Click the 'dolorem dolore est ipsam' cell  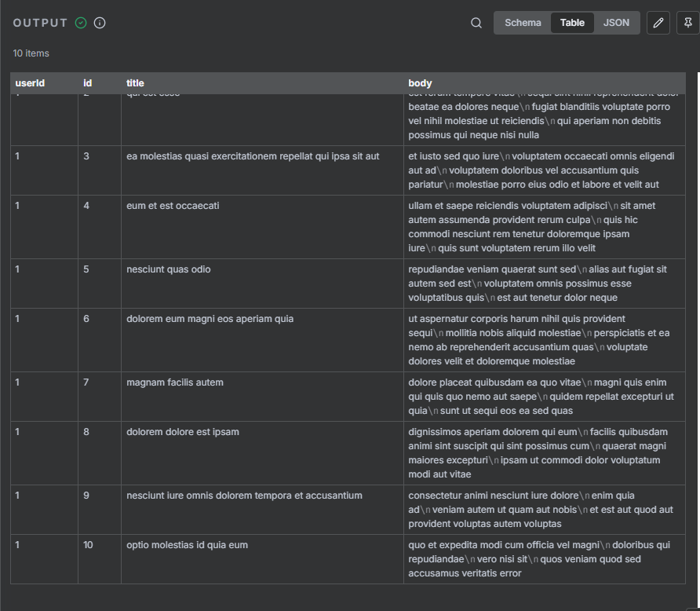183,432
